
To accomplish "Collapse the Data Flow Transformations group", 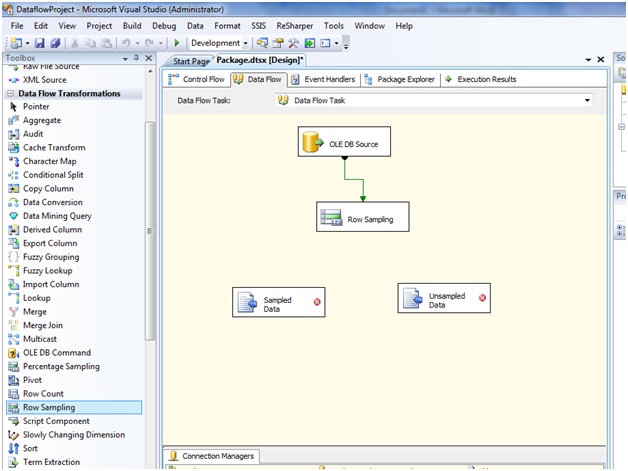I will 11,93.
